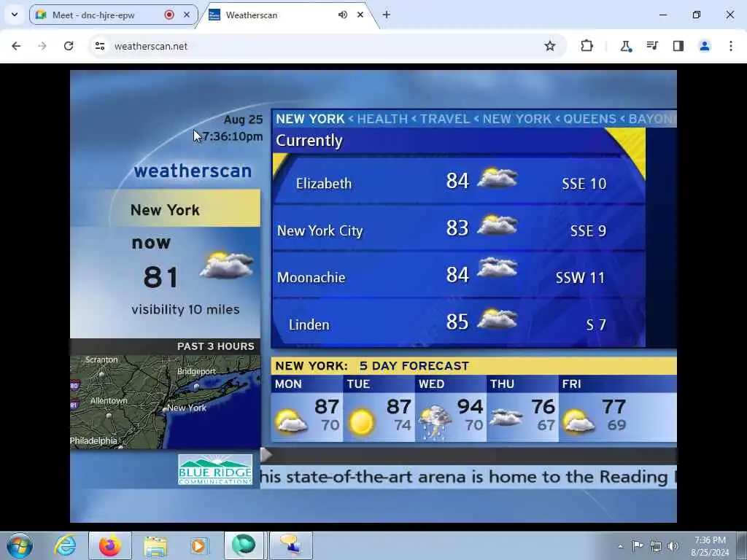
Task: Open Firefox from the taskbar
Action: pyautogui.click(x=110, y=545)
